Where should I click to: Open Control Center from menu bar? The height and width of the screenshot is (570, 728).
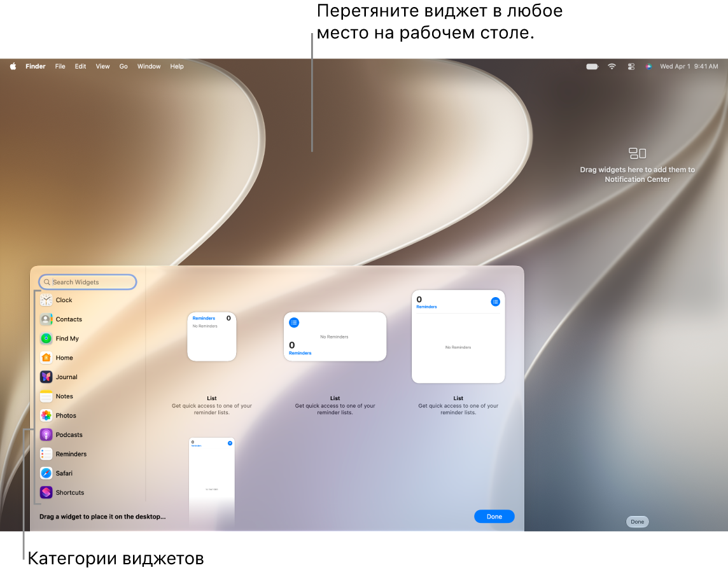coord(631,66)
